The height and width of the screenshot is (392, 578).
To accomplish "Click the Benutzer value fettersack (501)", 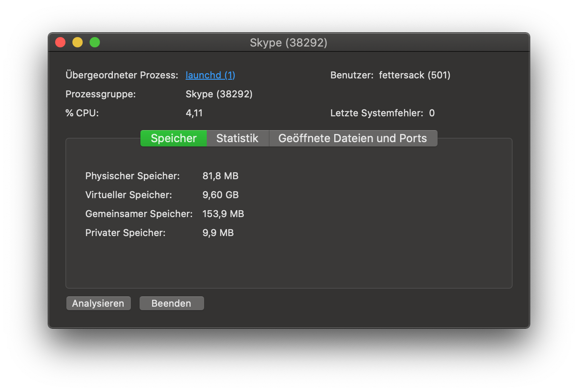I will click(x=414, y=75).
